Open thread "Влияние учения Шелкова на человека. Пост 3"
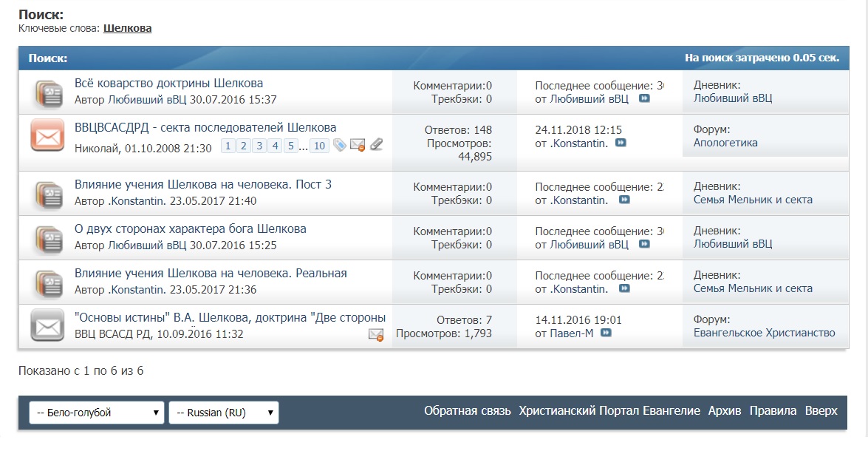The width and height of the screenshot is (868, 454). (203, 185)
